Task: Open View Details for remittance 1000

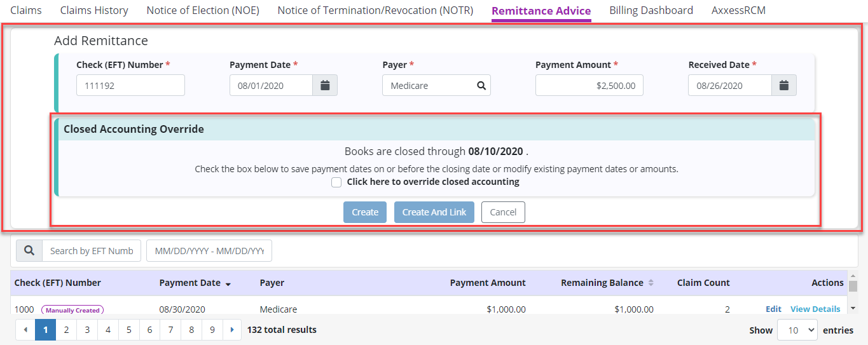Action: [815, 309]
